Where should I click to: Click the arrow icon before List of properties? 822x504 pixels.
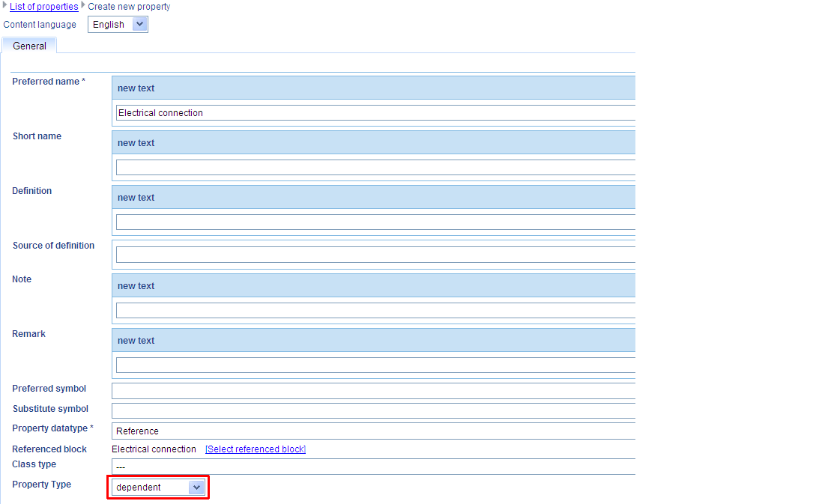pyautogui.click(x=5, y=6)
